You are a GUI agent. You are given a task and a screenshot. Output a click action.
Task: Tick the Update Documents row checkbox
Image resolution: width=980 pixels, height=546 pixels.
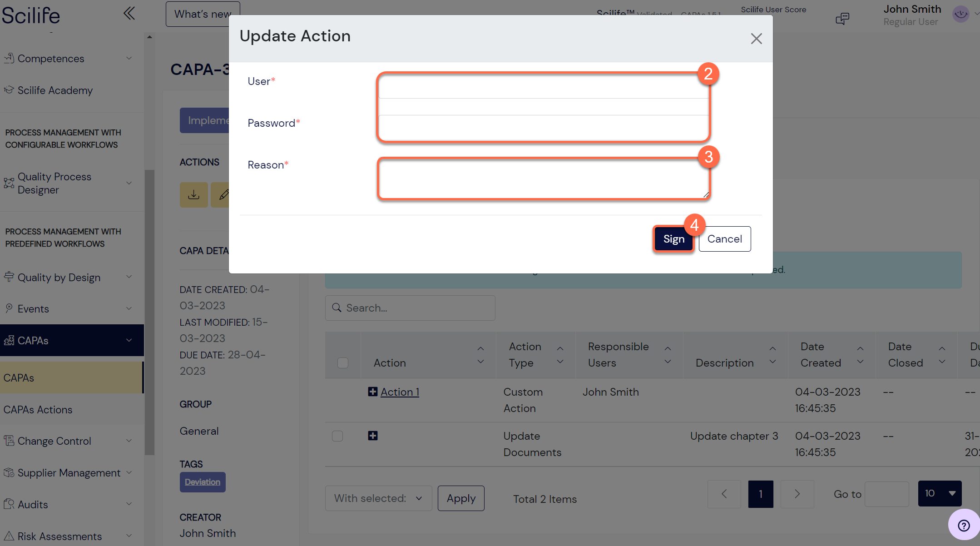pyautogui.click(x=337, y=436)
